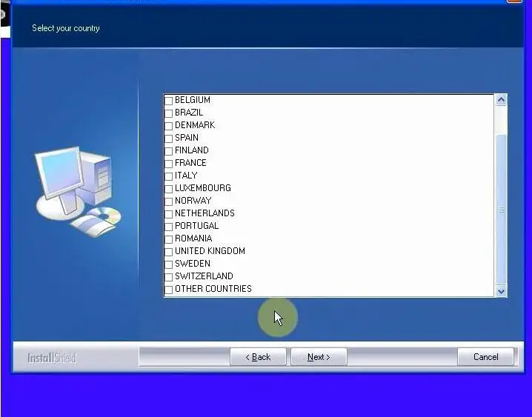Tick the OTHER COUNTRIES checkbox
Image resolution: width=532 pixels, height=417 pixels.
[x=169, y=290]
